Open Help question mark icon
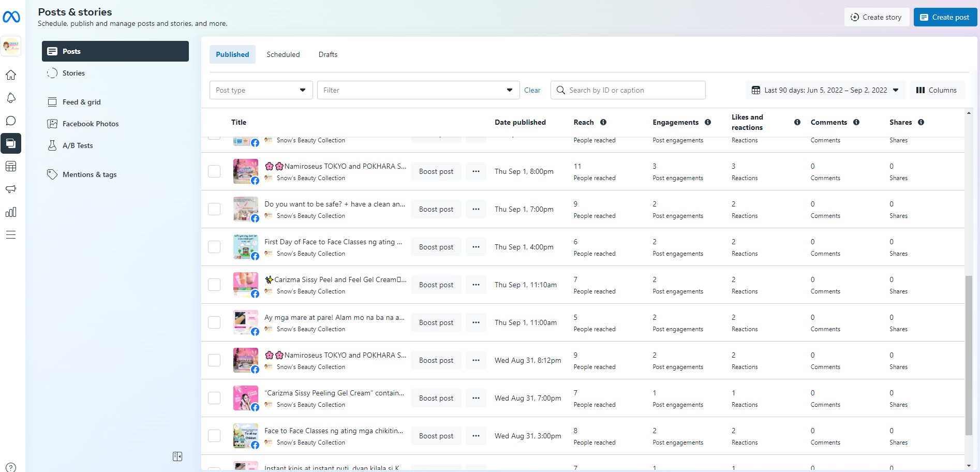The height and width of the screenshot is (472, 980). pos(11,467)
